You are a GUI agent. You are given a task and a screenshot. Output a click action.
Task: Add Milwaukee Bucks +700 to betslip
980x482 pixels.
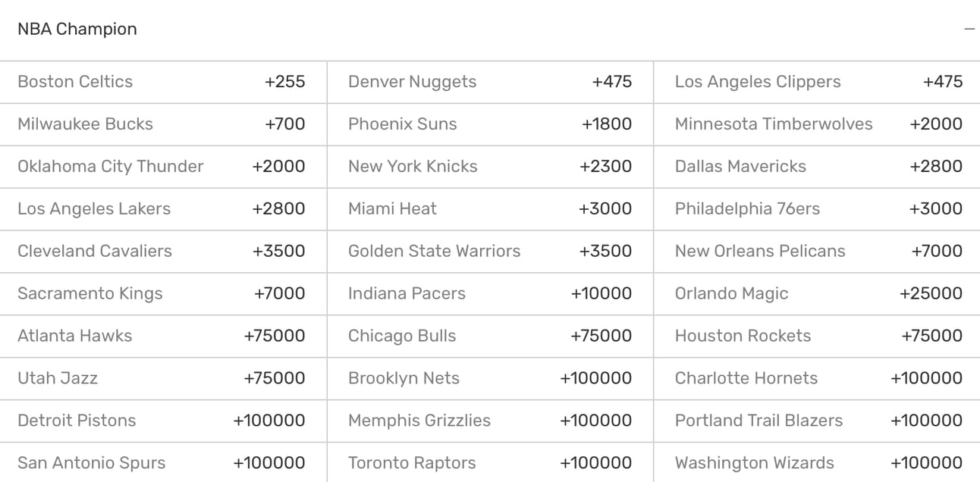click(163, 124)
